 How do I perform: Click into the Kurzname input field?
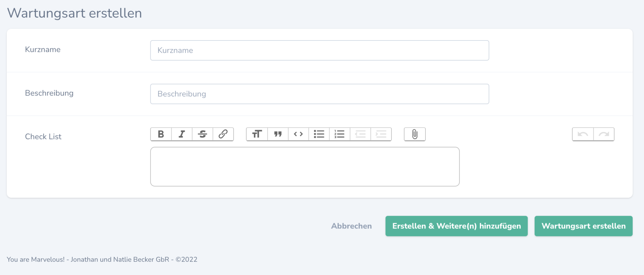coord(319,50)
